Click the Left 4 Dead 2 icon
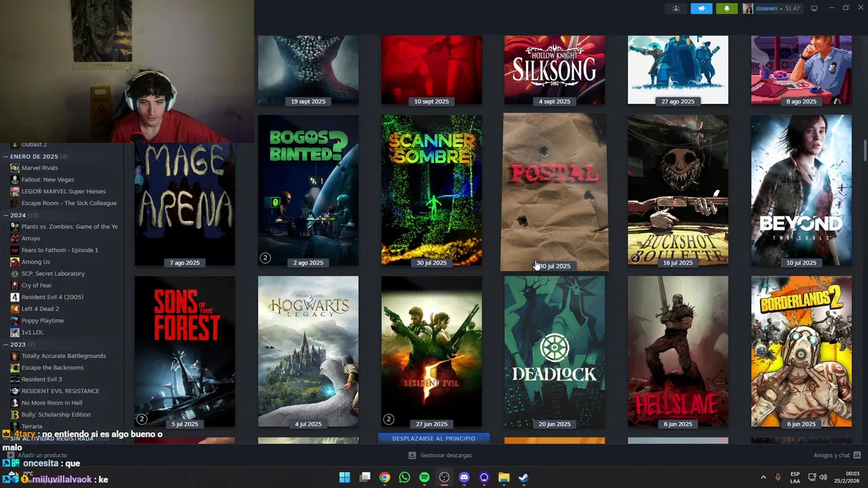868x488 pixels. point(15,308)
